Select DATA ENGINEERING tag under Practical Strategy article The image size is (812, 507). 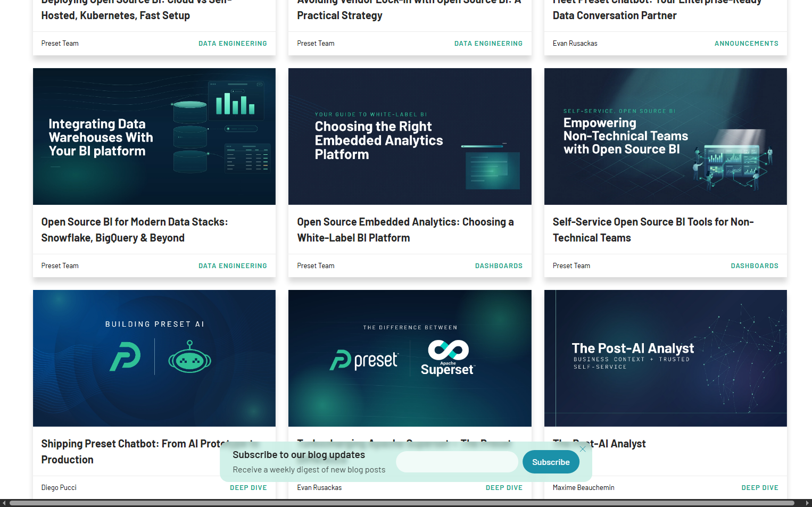488,44
